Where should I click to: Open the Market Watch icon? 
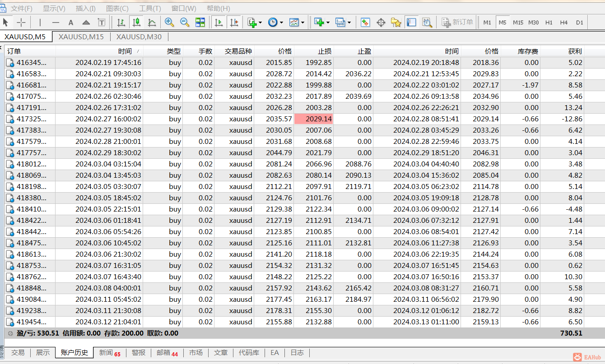coord(365,22)
